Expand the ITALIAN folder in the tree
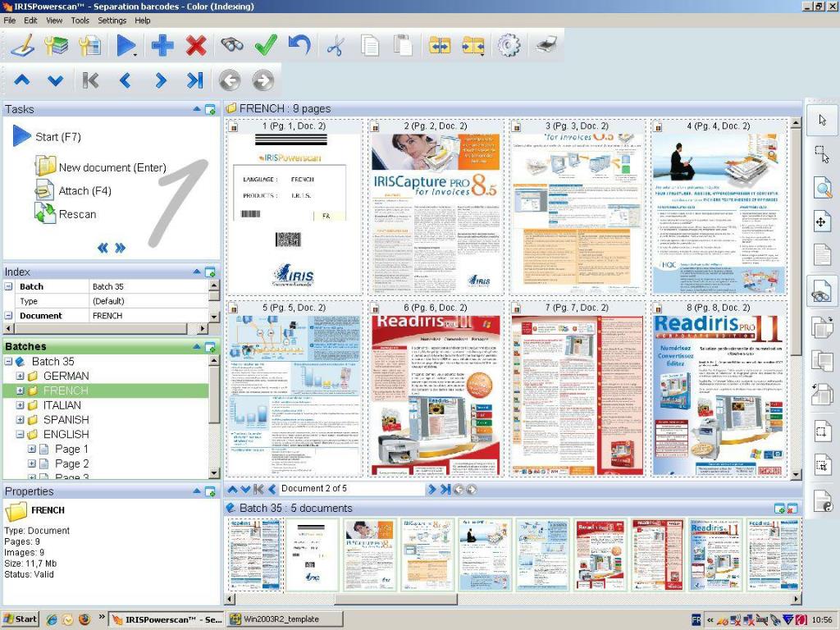The height and width of the screenshot is (630, 840). pos(20,405)
